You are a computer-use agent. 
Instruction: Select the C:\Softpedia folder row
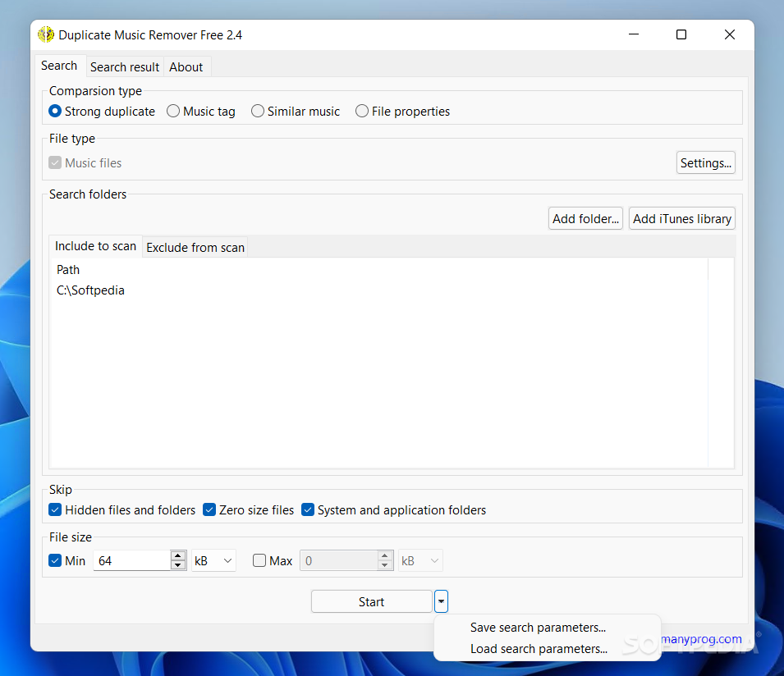coord(378,290)
